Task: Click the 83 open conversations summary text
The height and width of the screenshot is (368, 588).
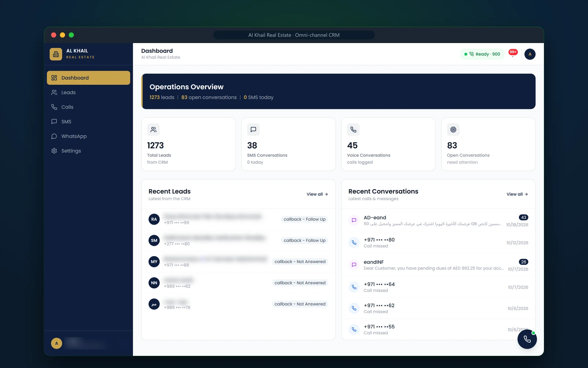Action: click(x=209, y=97)
